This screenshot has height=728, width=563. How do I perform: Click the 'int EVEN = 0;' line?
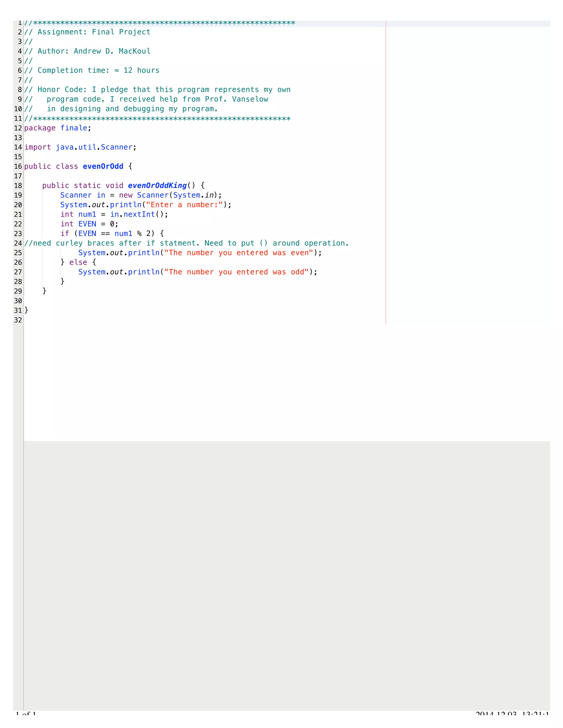(89, 224)
